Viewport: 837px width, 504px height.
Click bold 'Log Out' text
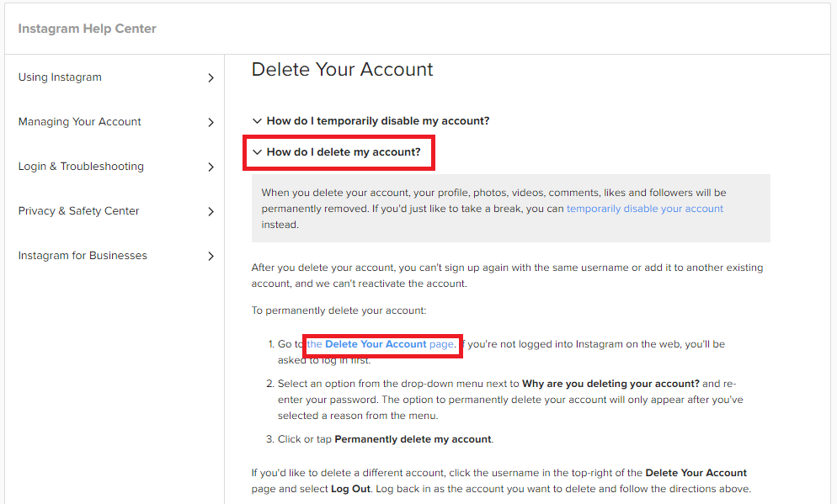click(x=350, y=489)
